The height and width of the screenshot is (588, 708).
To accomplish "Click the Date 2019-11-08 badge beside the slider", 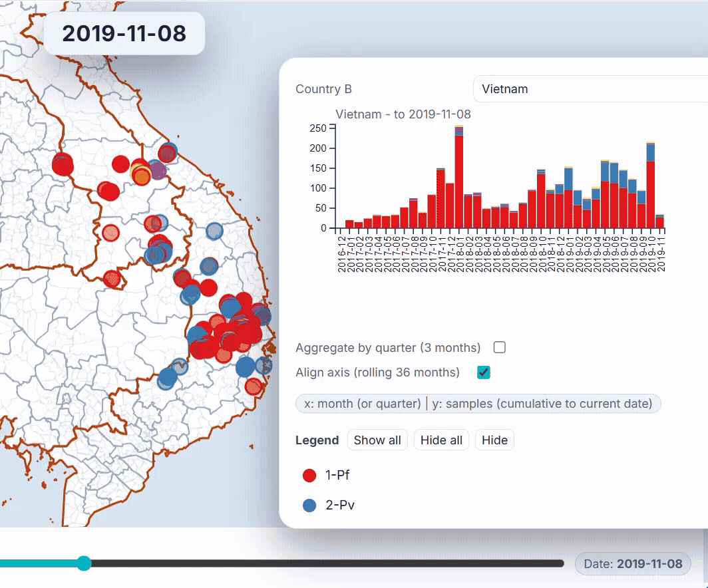I will pos(633,563).
